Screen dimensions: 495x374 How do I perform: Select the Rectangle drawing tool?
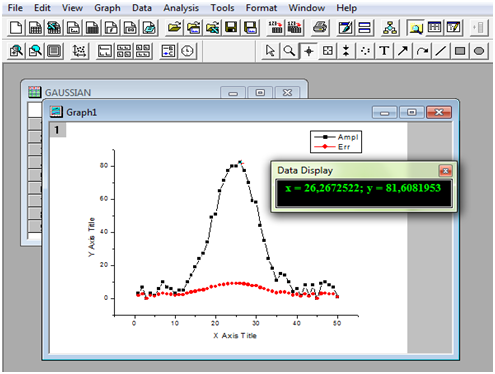tap(460, 51)
